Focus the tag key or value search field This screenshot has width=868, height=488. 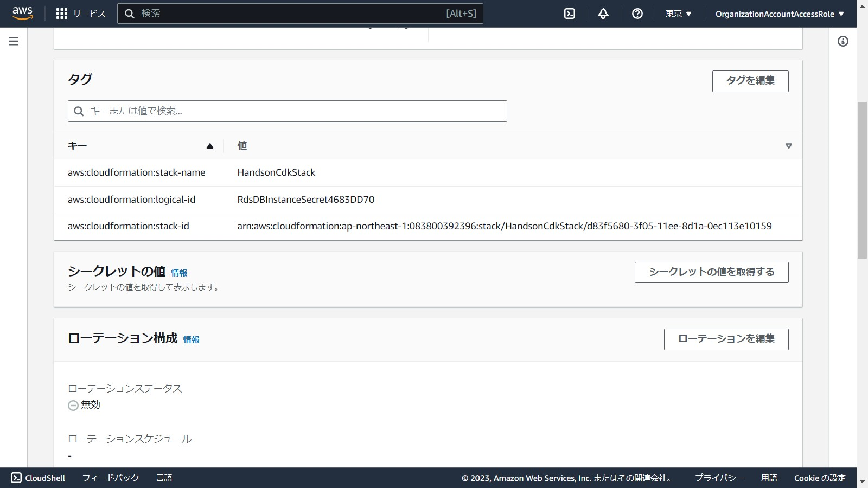[288, 111]
